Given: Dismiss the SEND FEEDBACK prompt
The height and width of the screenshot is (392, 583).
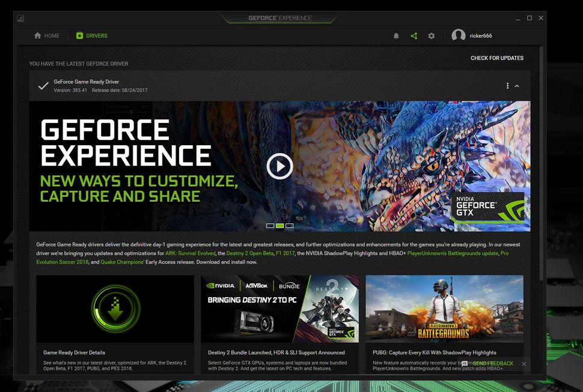Looking at the screenshot, I should pyautogui.click(x=523, y=363).
